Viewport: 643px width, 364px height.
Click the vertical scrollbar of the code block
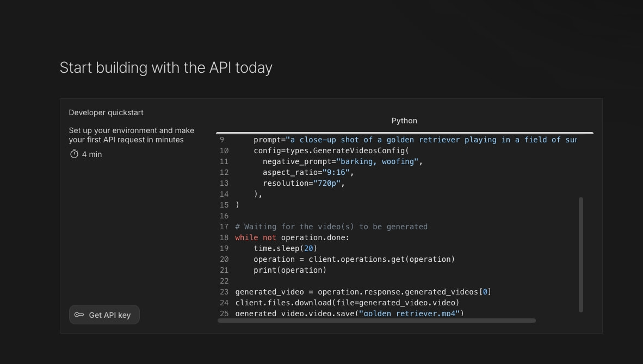[580, 255]
